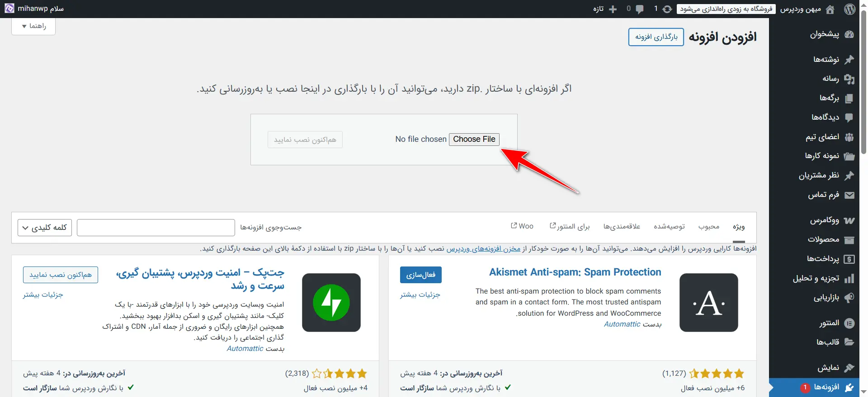Image resolution: width=868 pixels, height=397 pixels.
Task: Click the WordPress logo icon in admin bar
Action: tap(850, 9)
